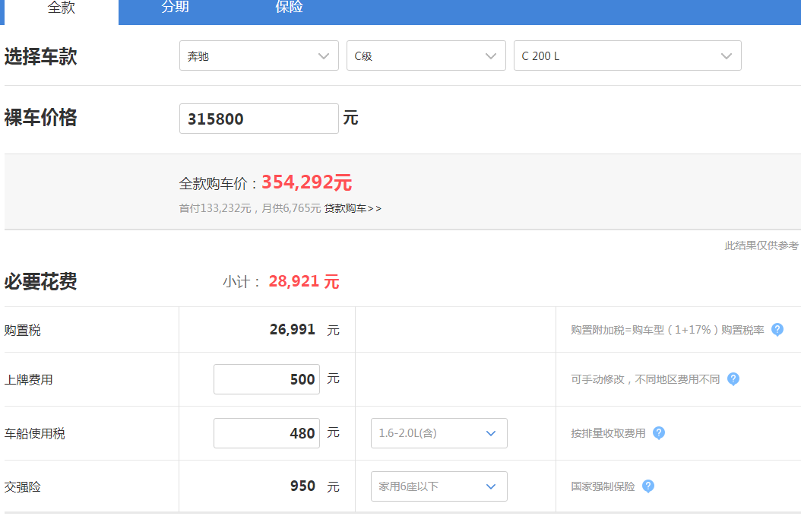
Task: Click the help icon beside 可手动修改 note
Action: 733,379
